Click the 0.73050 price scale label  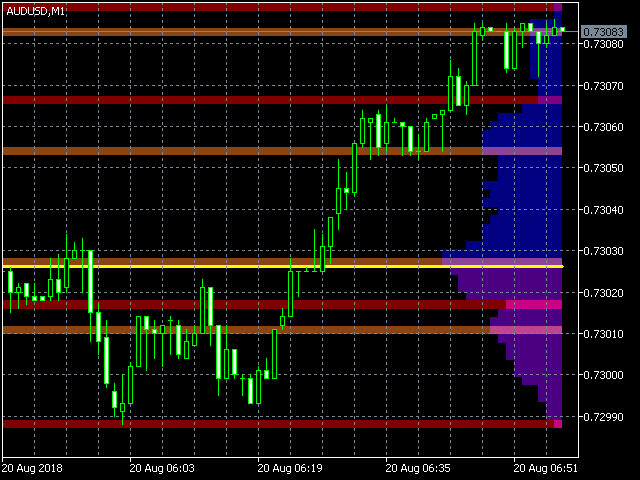pyautogui.click(x=603, y=168)
